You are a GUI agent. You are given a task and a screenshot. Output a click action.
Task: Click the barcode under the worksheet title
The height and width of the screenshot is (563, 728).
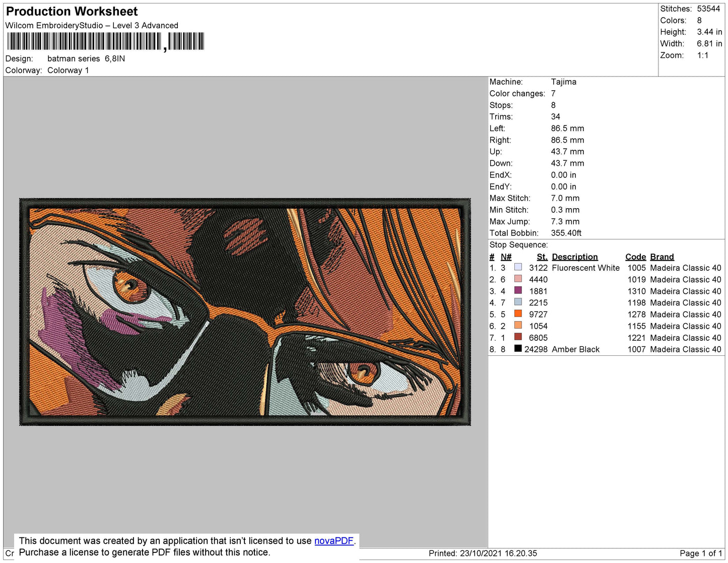[106, 41]
